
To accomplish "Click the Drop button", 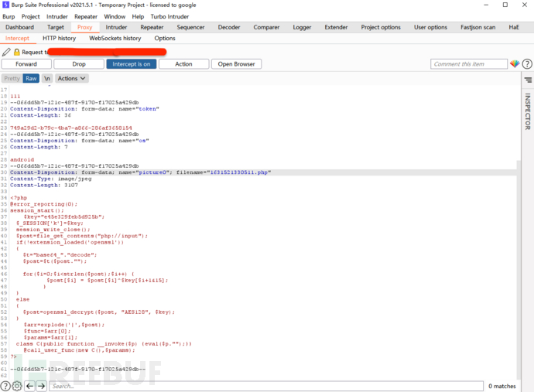I will point(79,64).
